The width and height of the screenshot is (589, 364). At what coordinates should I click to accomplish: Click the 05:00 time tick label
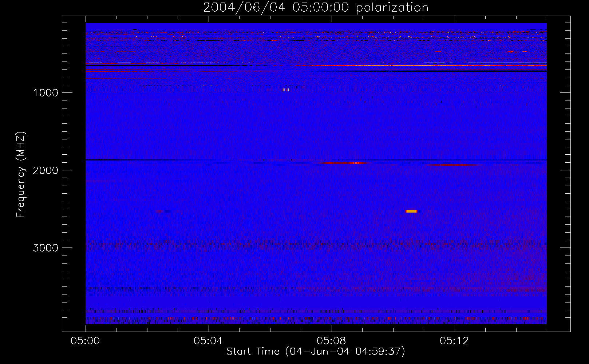click(86, 341)
